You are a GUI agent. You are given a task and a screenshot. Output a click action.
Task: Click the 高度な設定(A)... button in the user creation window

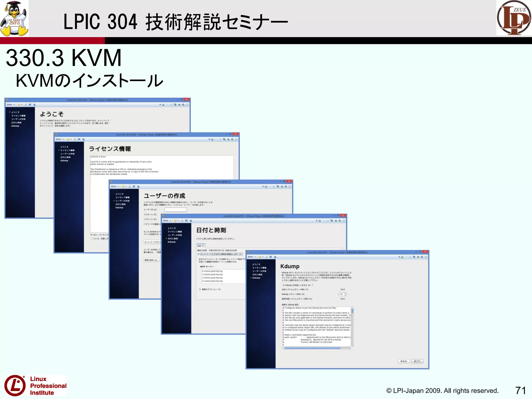click(152, 260)
